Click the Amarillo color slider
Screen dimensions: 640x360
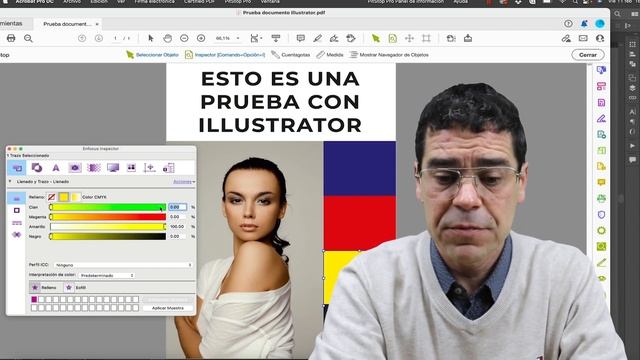(x=108, y=227)
